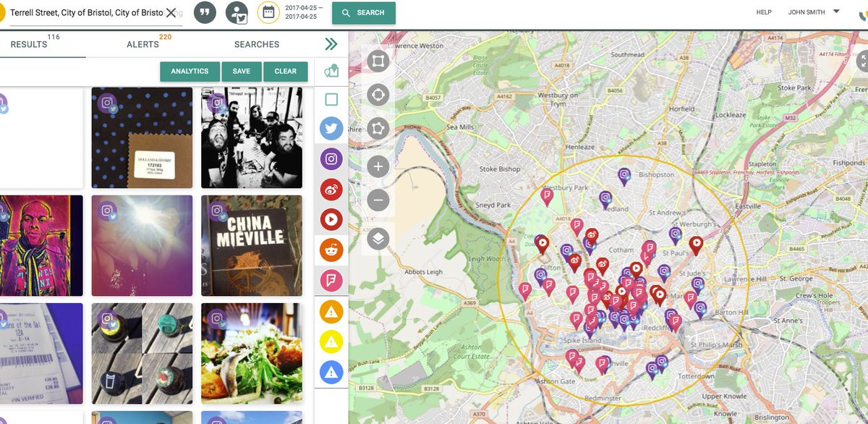Run the search with the SEARCH button
Image resolution: width=868 pixels, height=424 pixels.
[364, 13]
